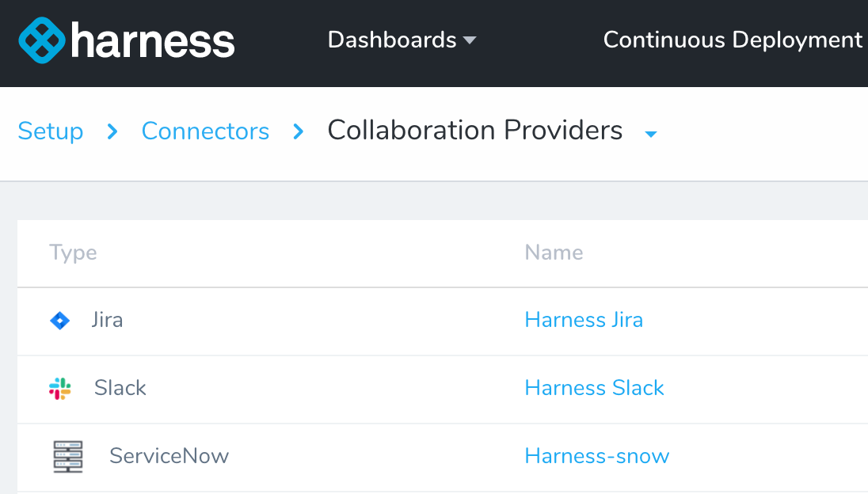Image resolution: width=868 pixels, height=494 pixels.
Task: Go to the Connectors breadcrumb link
Action: 205,131
